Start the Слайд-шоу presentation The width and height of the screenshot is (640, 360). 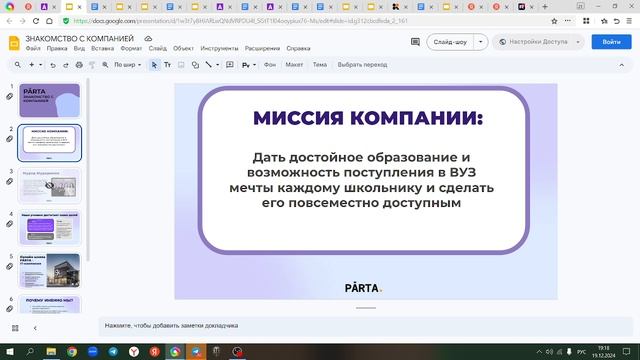(x=450, y=42)
